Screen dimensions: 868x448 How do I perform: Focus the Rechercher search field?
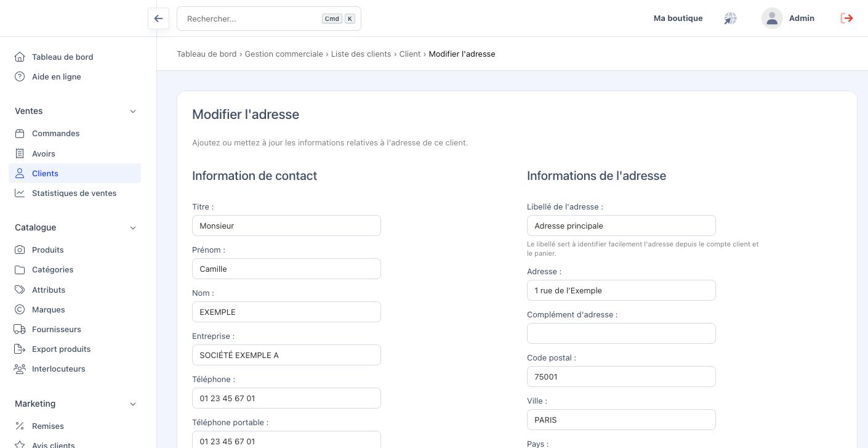pos(269,18)
